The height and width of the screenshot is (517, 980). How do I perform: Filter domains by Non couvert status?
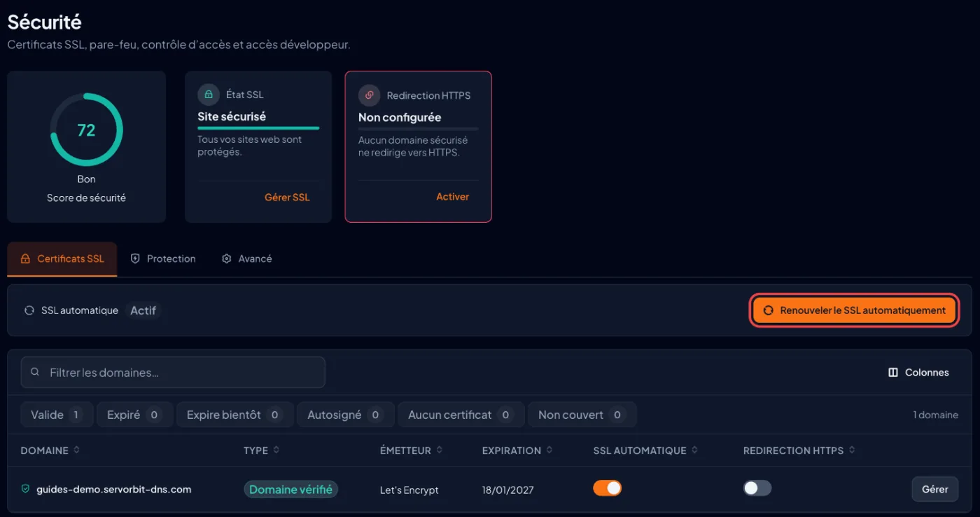[582, 415]
